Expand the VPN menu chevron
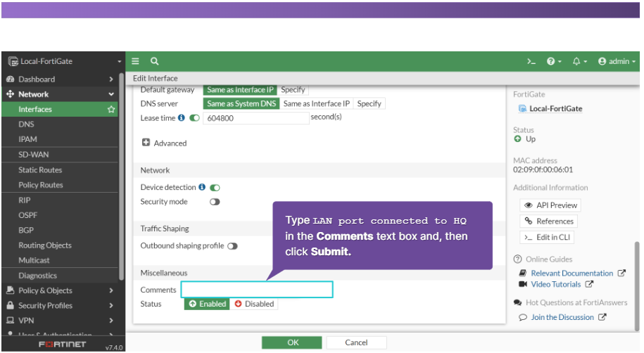Viewport: 644px width, 353px height. pyautogui.click(x=111, y=320)
